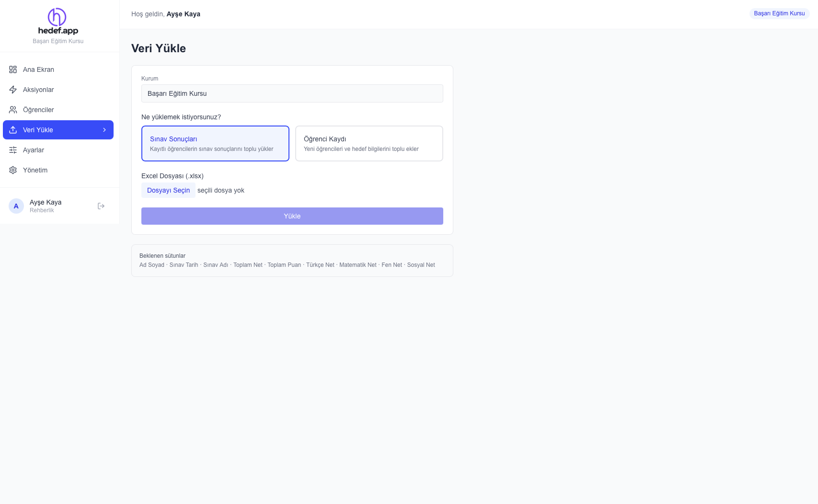Click the Öğrenciler people icon
This screenshot has width=818, height=504.
pos(13,110)
